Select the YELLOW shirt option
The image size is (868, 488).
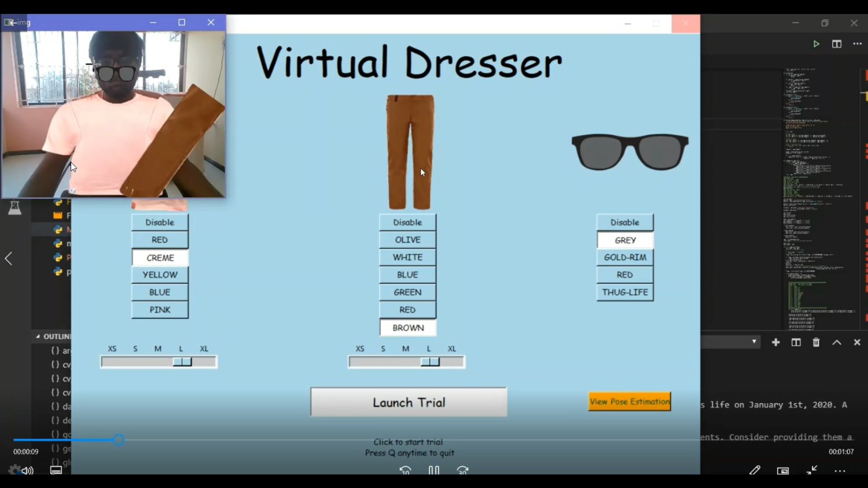click(160, 275)
